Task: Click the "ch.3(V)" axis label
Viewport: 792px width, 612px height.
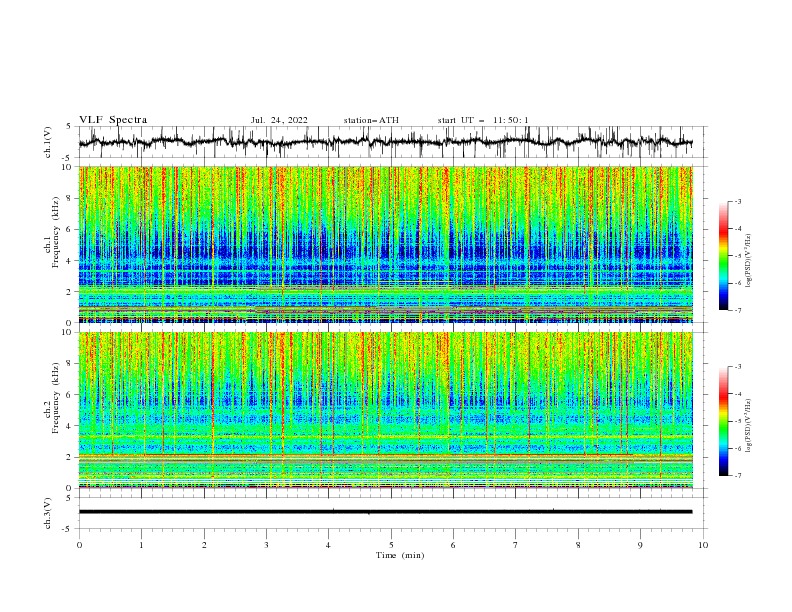Action: (x=48, y=513)
